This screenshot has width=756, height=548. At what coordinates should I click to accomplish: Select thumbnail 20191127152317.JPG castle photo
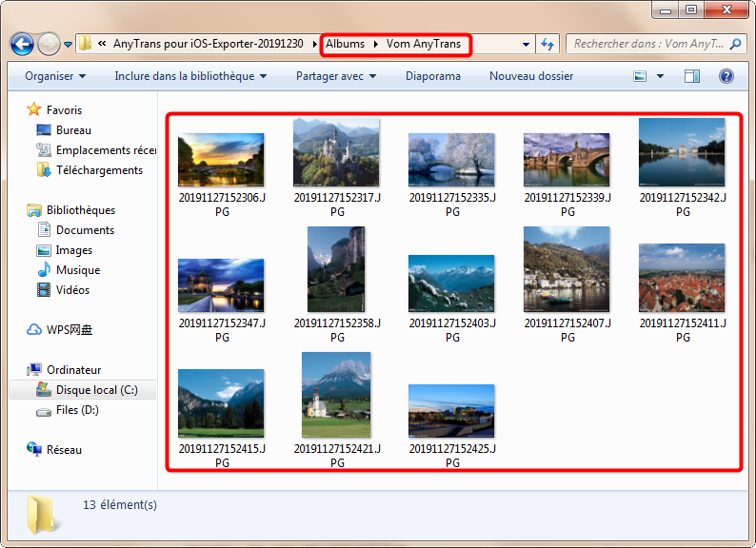(336, 152)
